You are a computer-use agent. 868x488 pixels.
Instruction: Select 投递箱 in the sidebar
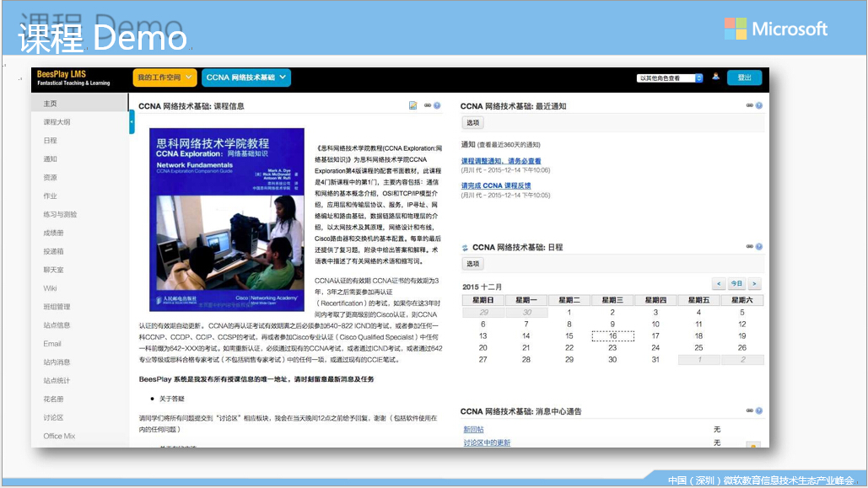[54, 251]
